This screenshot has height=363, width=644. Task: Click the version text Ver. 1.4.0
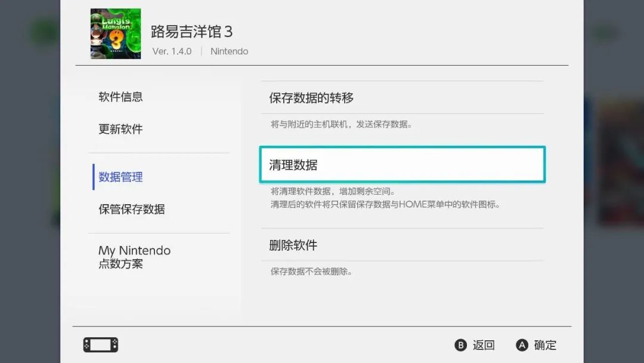(x=172, y=51)
